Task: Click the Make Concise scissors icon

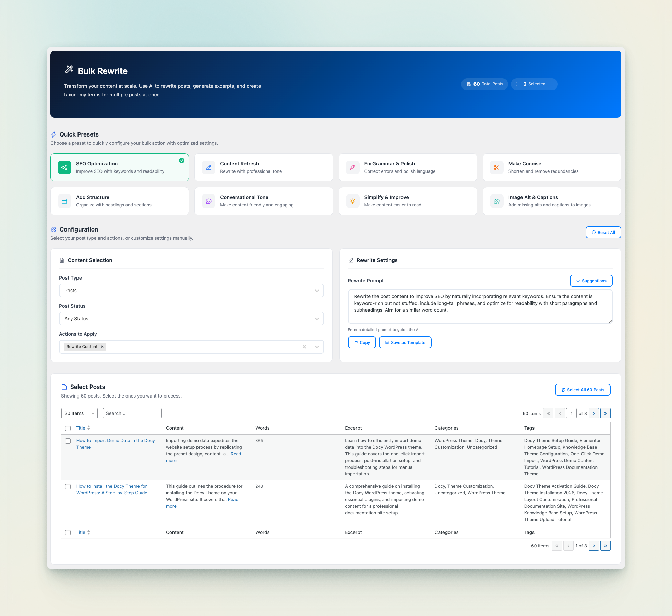Action: pos(496,167)
